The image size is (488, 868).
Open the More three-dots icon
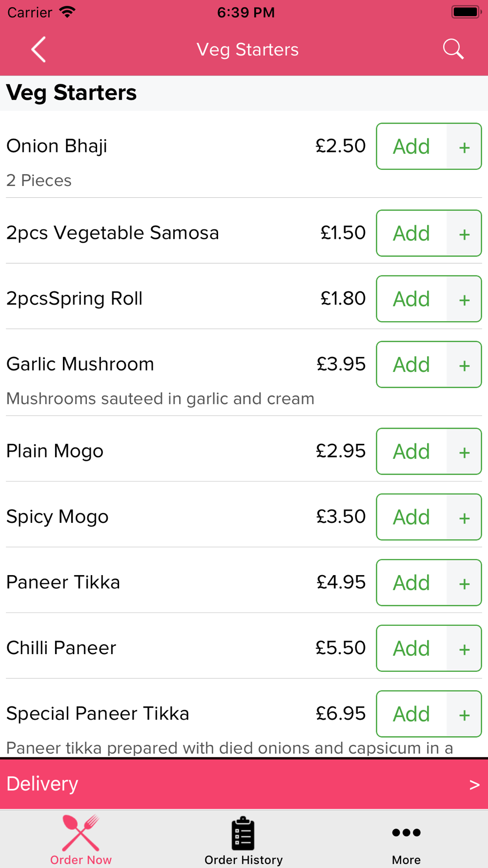[x=406, y=832]
